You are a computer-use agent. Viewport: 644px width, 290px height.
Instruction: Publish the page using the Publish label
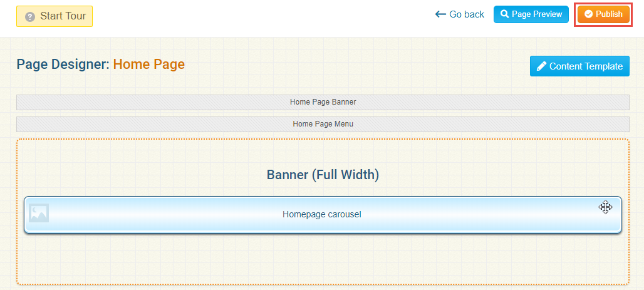point(609,14)
